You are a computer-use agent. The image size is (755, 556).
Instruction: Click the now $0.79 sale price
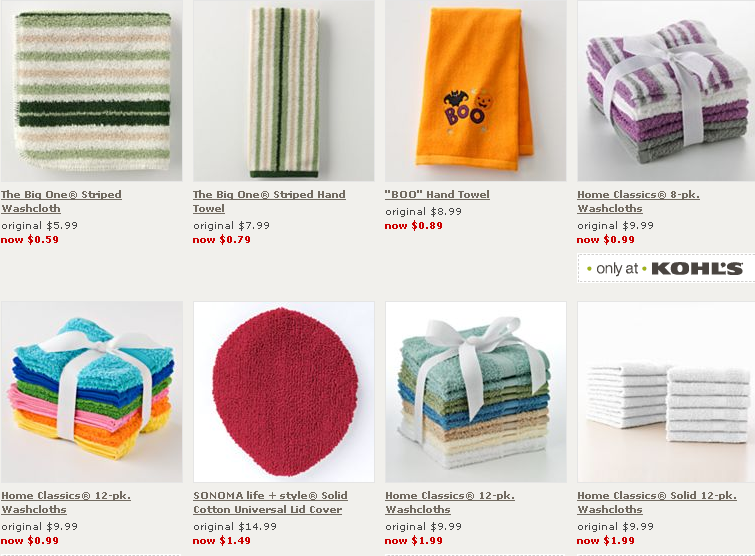coord(221,240)
